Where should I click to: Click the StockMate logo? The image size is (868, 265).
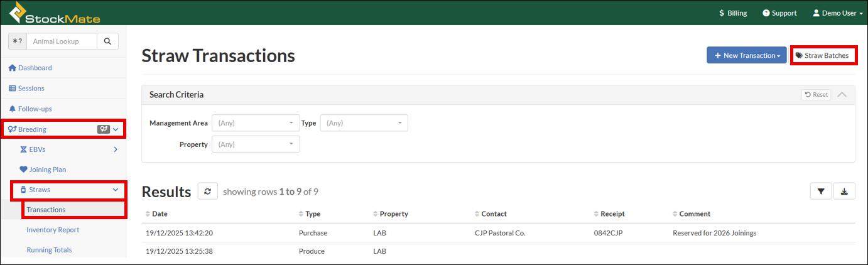pos(54,13)
